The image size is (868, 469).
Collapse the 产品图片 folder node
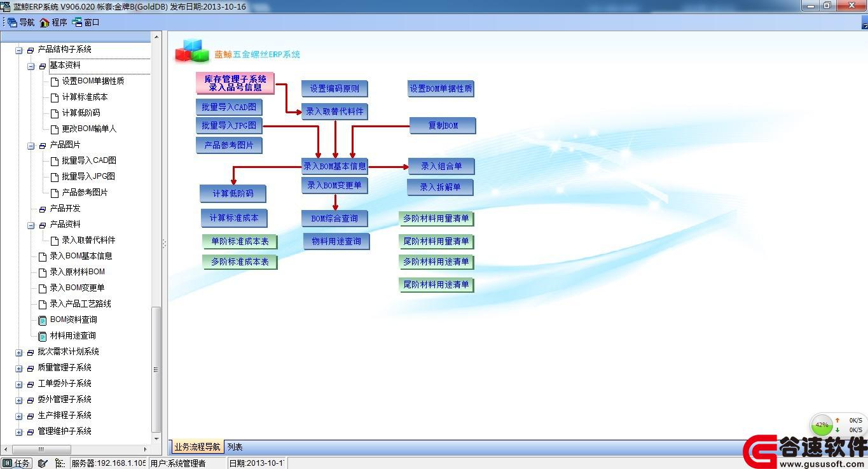(x=31, y=145)
